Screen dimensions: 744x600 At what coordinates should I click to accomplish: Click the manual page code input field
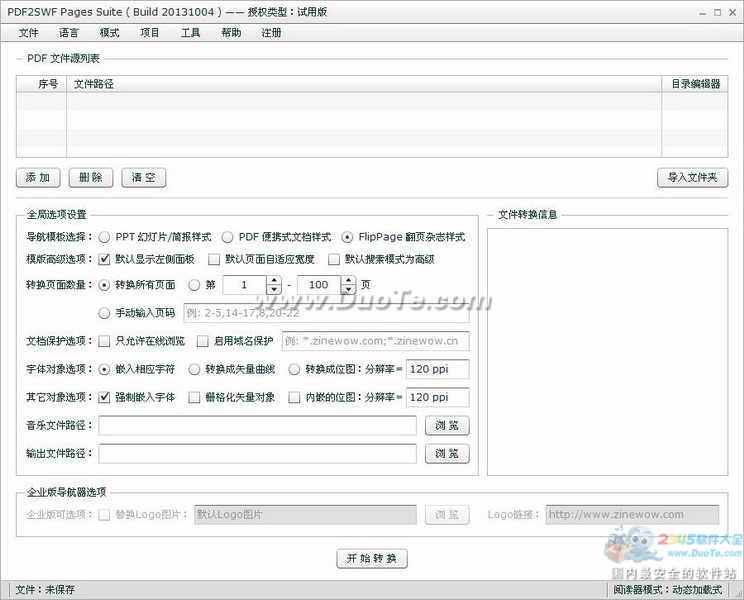pos(326,313)
